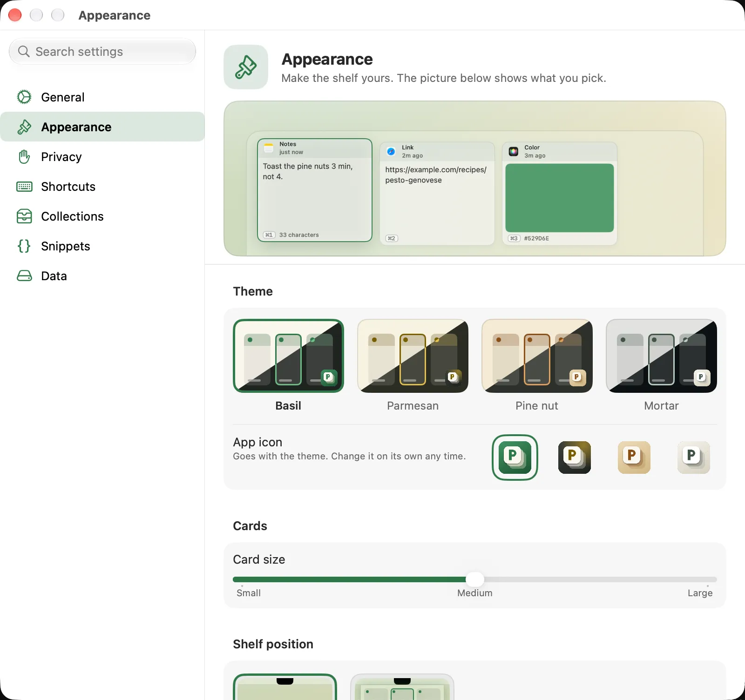The width and height of the screenshot is (745, 700).
Task: Click the General gear icon in sidebar
Action: 24,97
